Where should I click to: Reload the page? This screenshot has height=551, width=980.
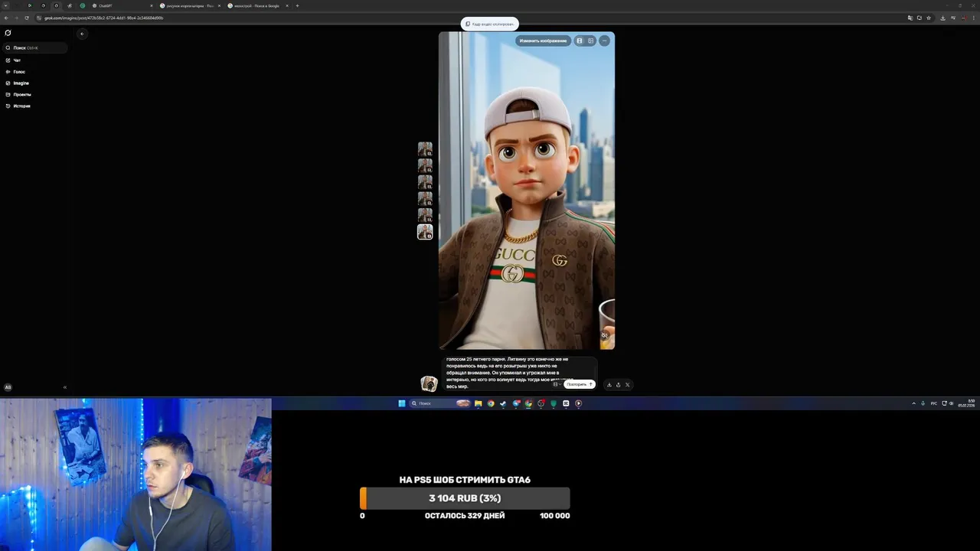[x=26, y=18]
